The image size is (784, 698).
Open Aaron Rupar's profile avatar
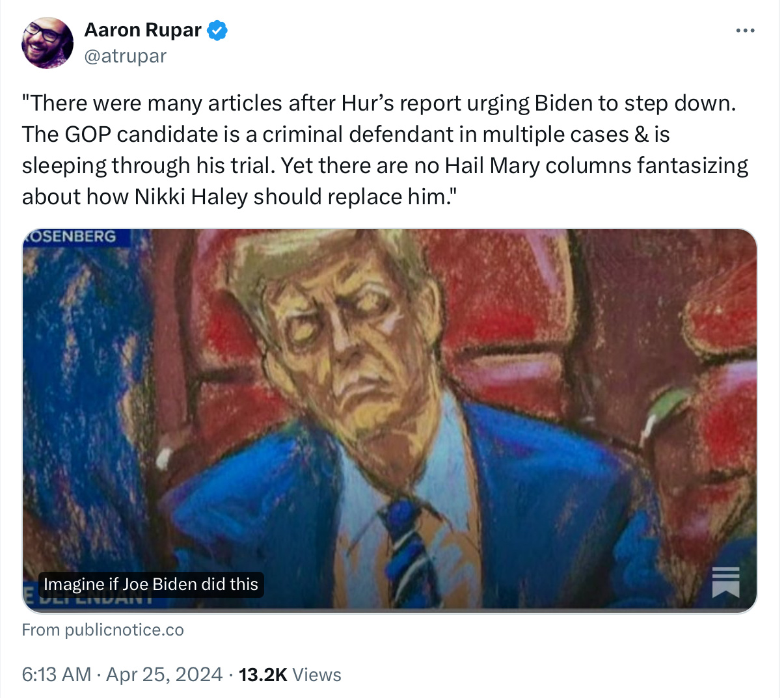(x=47, y=43)
